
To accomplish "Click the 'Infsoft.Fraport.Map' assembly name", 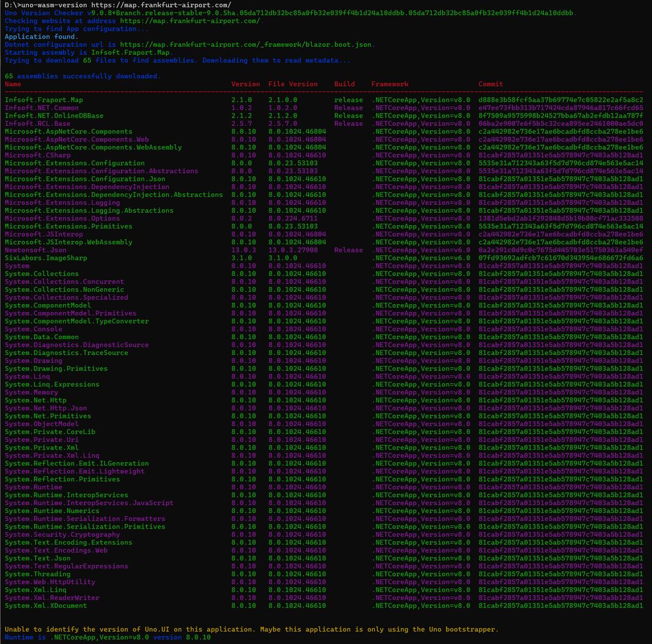I will 44,100.
